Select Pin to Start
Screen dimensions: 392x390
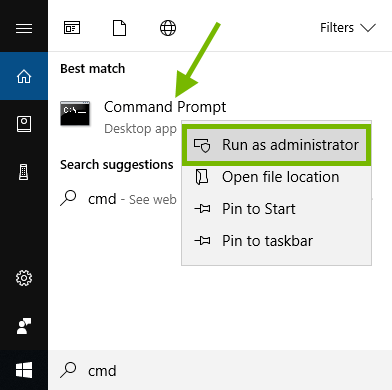(276, 209)
